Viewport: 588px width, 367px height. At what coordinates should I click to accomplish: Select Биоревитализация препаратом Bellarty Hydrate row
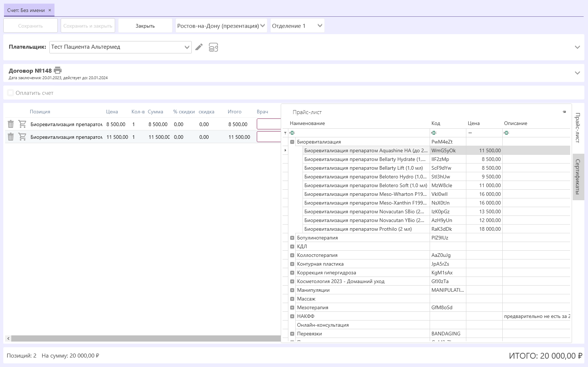437,159
